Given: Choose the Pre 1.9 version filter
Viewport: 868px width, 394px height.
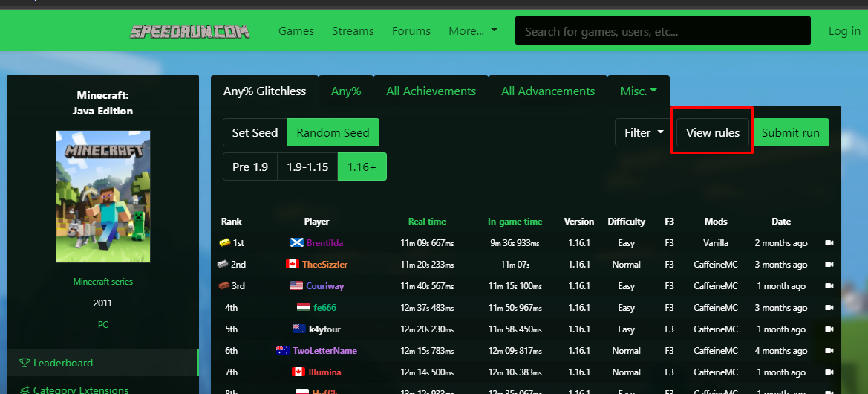Looking at the screenshot, I should [x=250, y=167].
